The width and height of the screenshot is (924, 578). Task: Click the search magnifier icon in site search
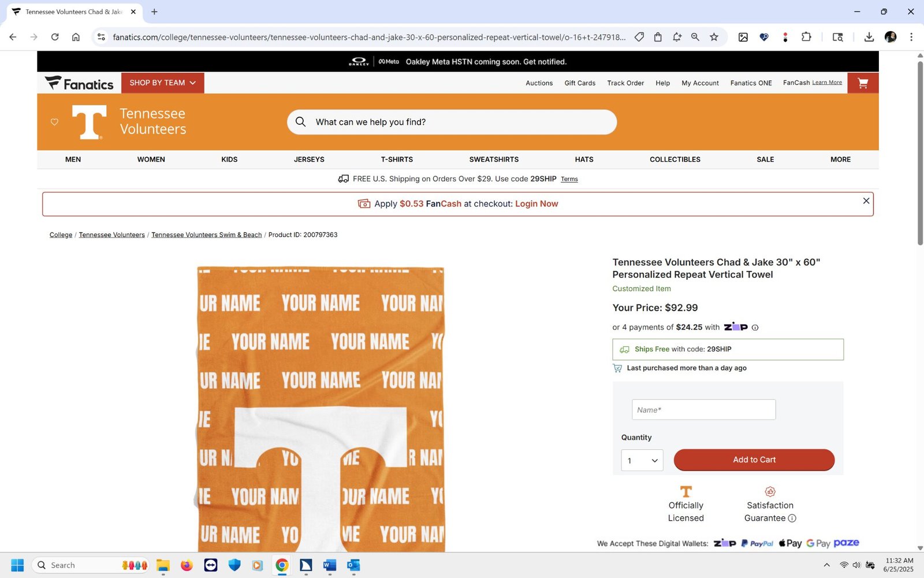(300, 122)
